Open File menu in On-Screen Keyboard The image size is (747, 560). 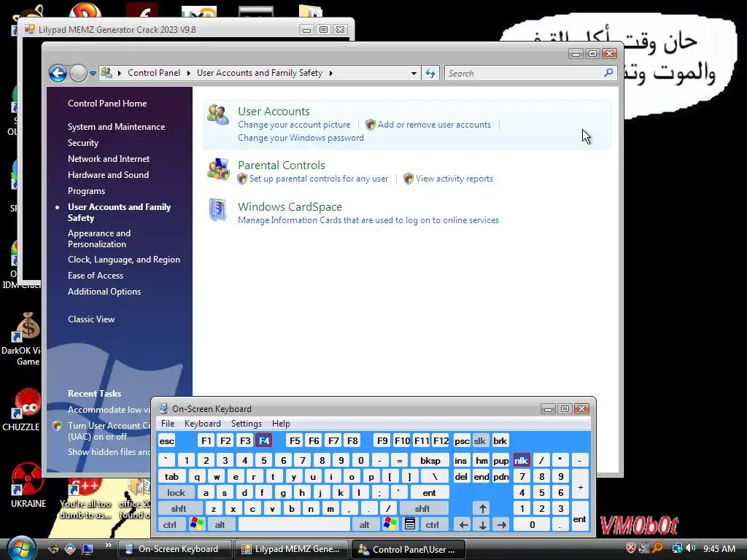point(168,424)
